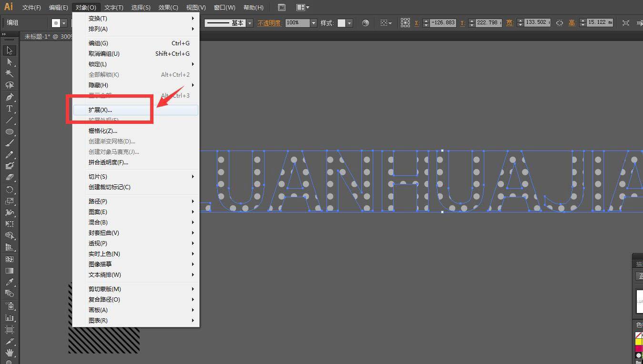
Task: Select the Direct Selection tool
Action: tap(9, 62)
